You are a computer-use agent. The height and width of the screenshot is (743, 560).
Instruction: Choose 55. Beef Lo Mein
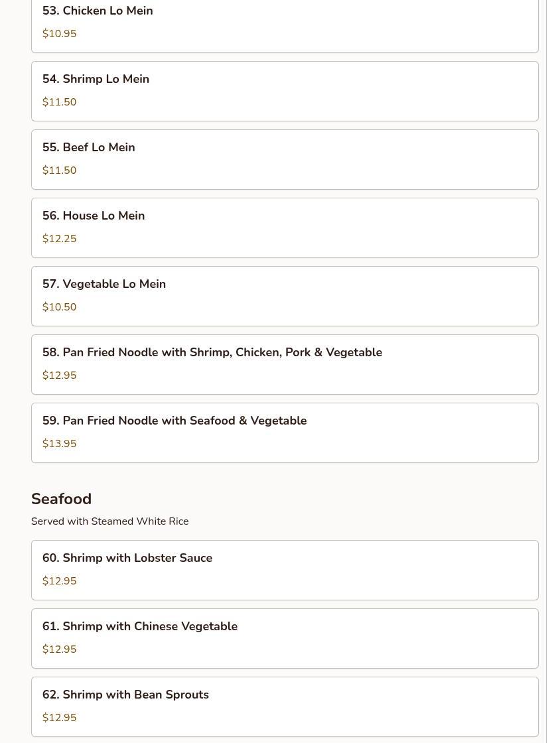tap(285, 159)
